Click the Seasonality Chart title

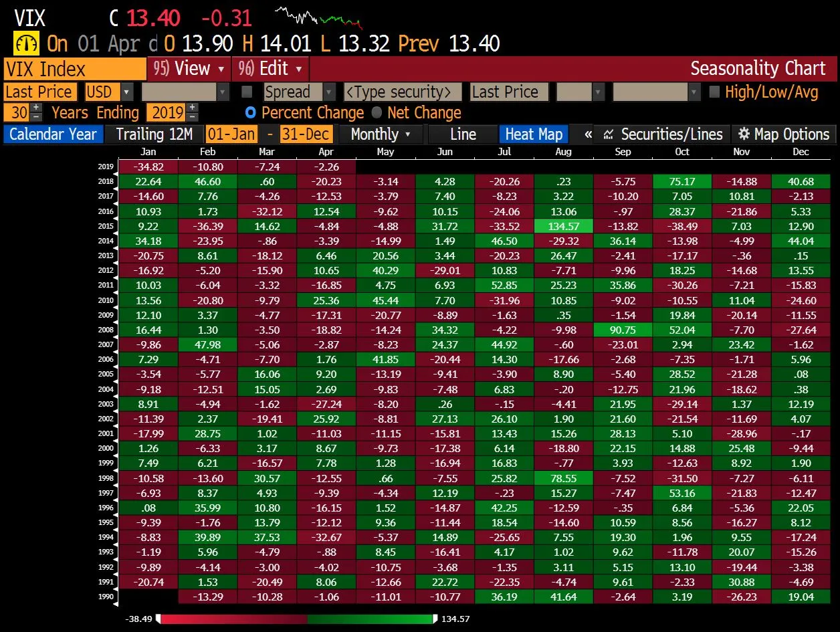coord(758,68)
